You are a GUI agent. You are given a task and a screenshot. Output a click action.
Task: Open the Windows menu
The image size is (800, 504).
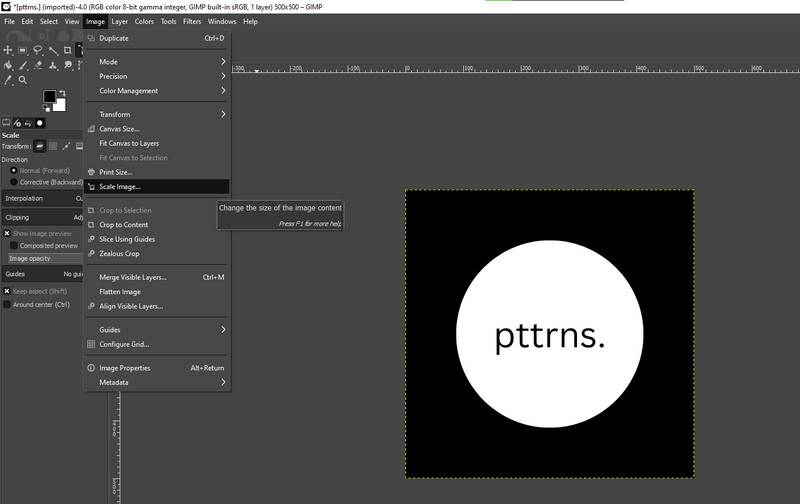[x=222, y=21]
